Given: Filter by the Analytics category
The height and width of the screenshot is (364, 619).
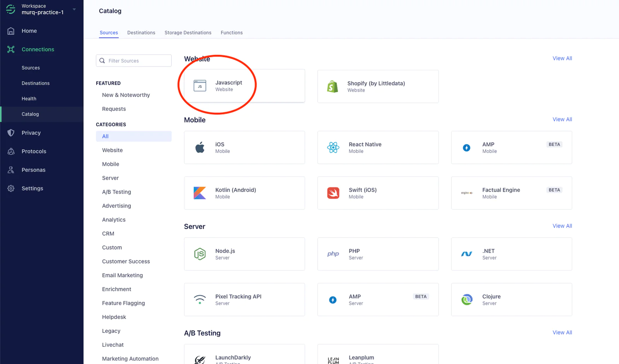Looking at the screenshot, I should click(x=114, y=220).
